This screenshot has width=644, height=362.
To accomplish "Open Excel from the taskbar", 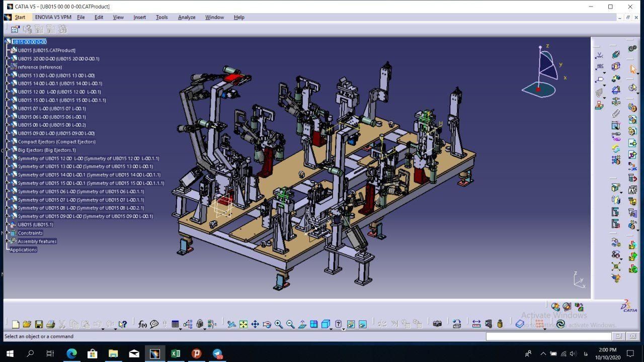I will point(176,353).
